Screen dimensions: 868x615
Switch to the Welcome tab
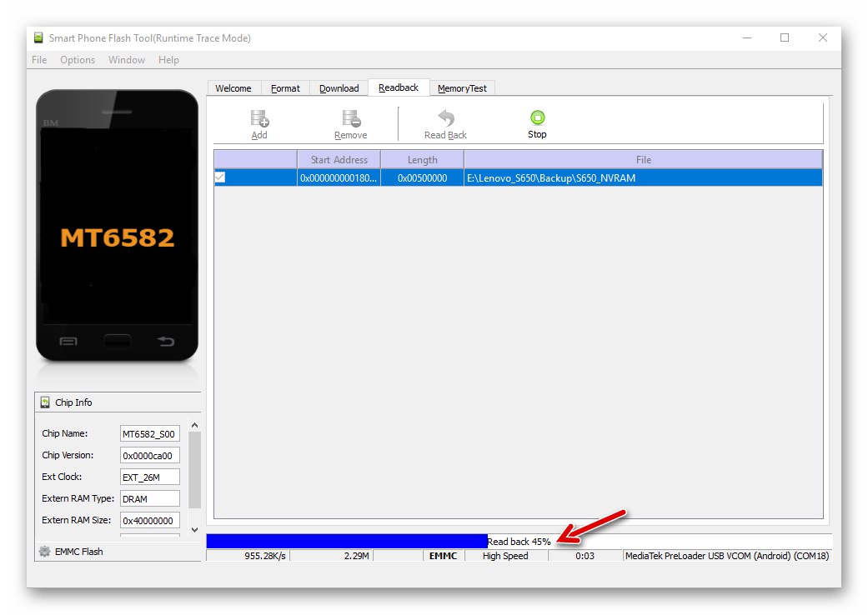pos(233,87)
